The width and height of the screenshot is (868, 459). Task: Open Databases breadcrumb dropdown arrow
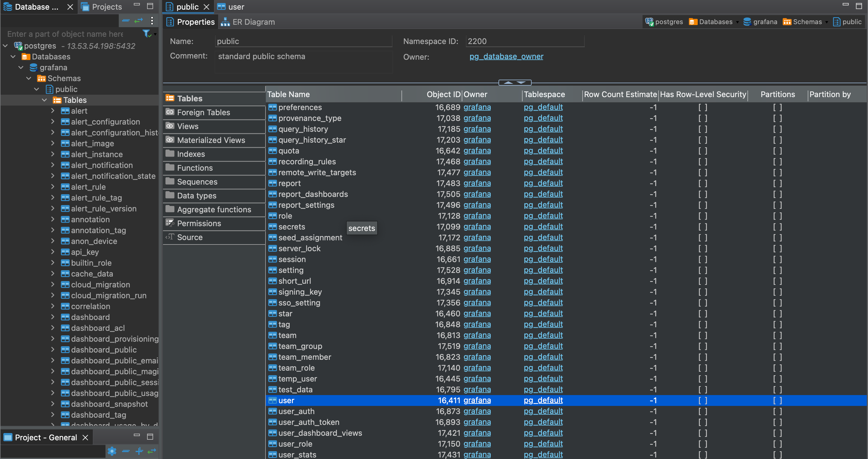click(737, 22)
